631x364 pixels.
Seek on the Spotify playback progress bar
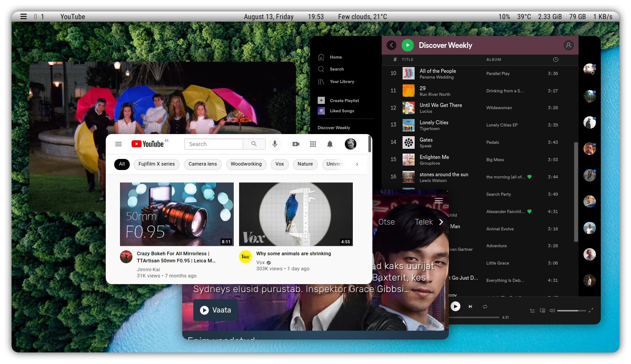click(x=474, y=317)
